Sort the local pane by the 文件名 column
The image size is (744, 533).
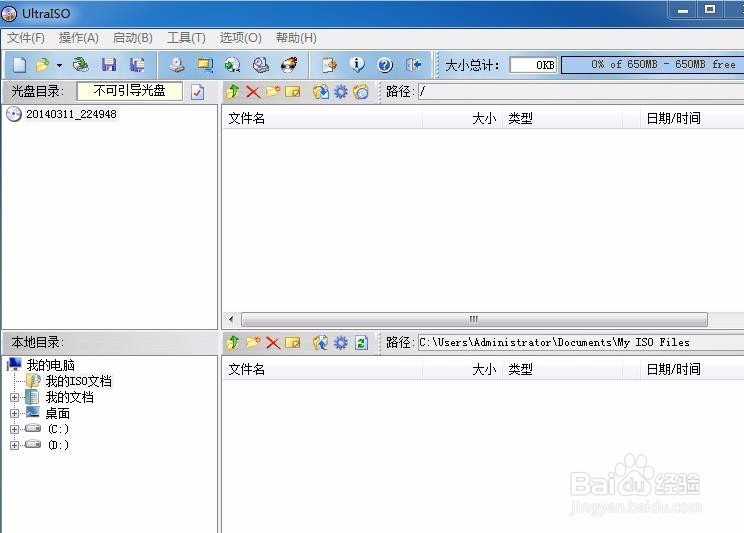tap(322, 369)
